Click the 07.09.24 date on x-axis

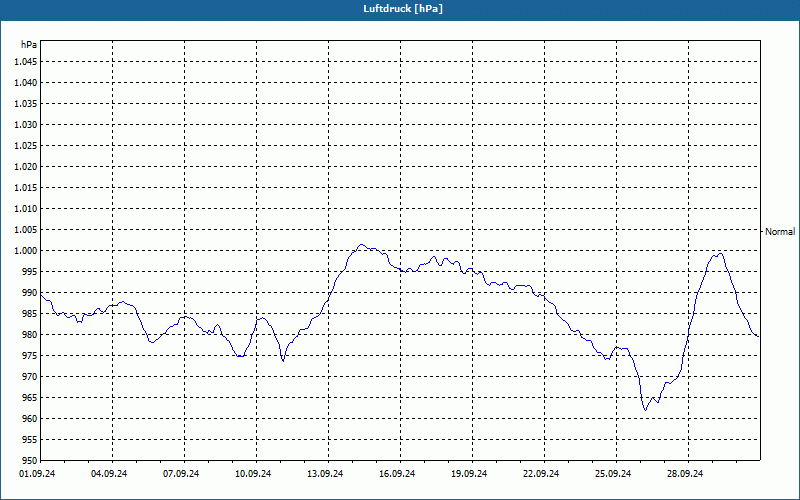pyautogui.click(x=181, y=473)
